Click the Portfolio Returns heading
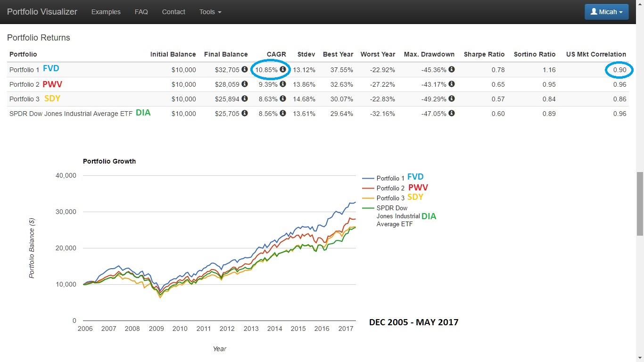The width and height of the screenshot is (644, 362). coord(39,38)
